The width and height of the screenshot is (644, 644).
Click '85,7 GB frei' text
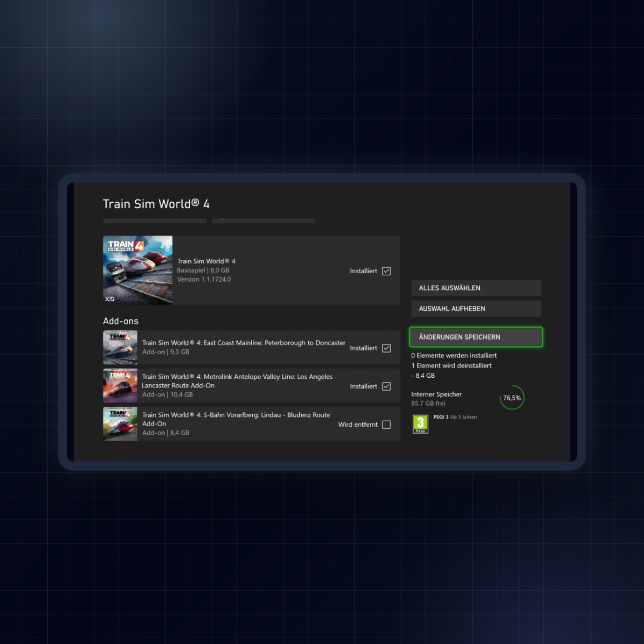[x=428, y=403]
